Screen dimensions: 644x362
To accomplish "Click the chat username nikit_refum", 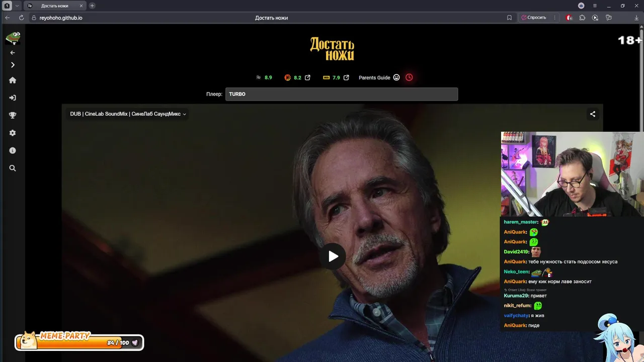I will pyautogui.click(x=517, y=306).
